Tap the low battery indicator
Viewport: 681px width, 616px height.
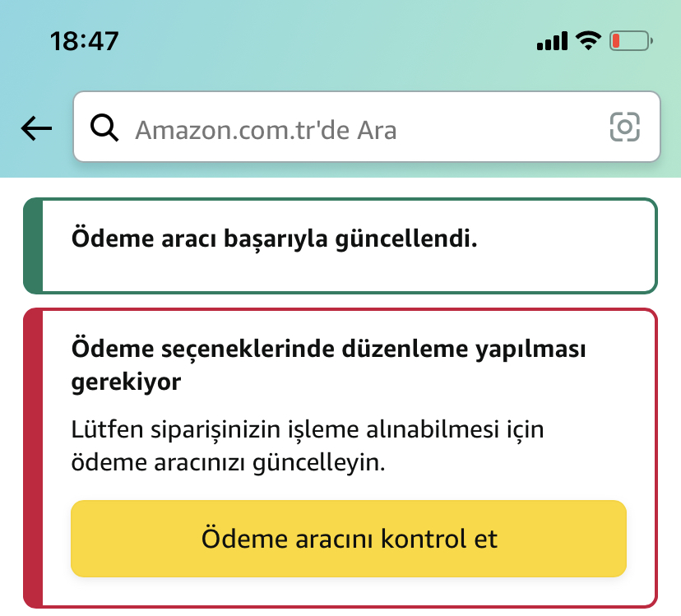(x=630, y=40)
